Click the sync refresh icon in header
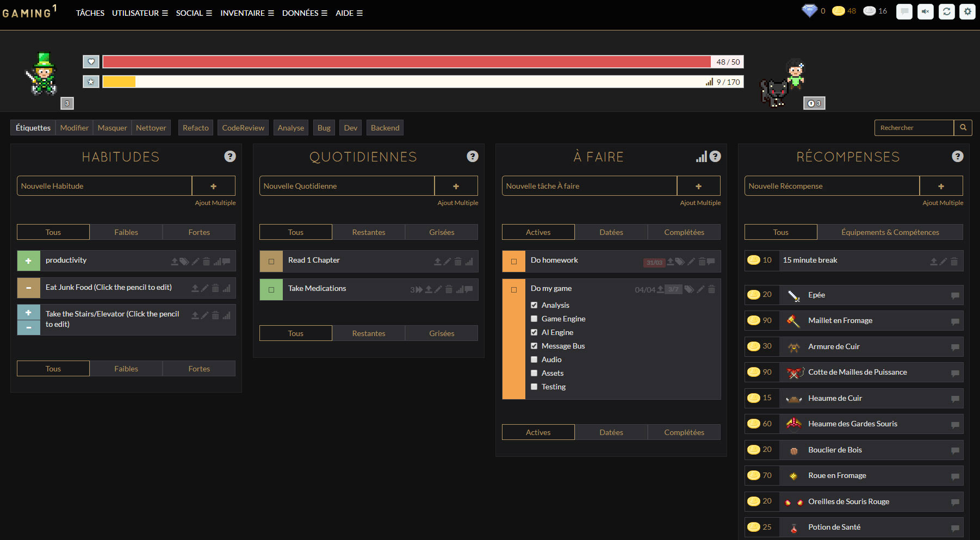This screenshot has height=540, width=980. coord(946,11)
